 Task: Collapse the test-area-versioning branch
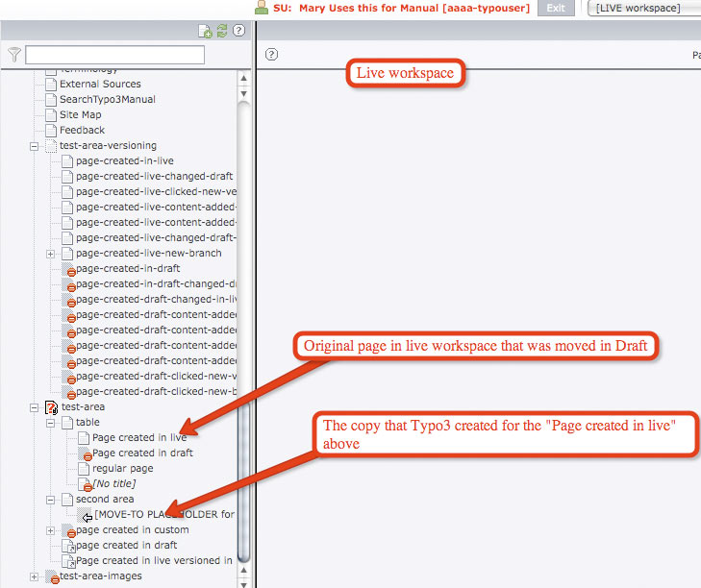coord(35,146)
